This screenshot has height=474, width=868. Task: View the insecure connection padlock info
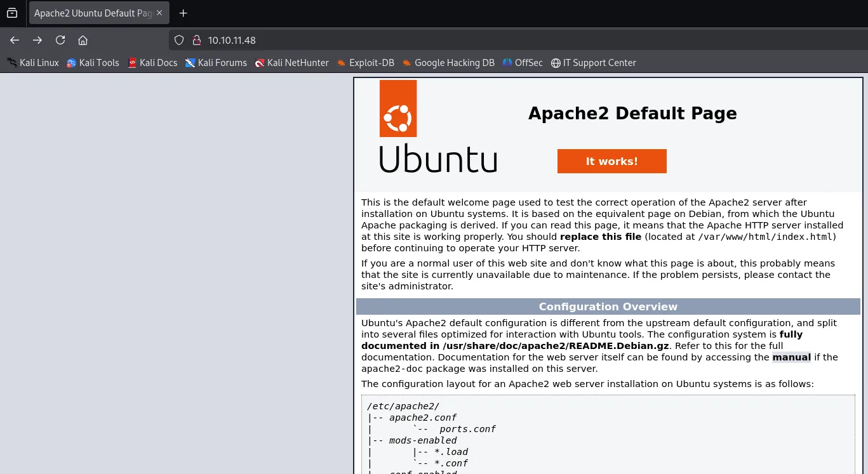coord(196,40)
